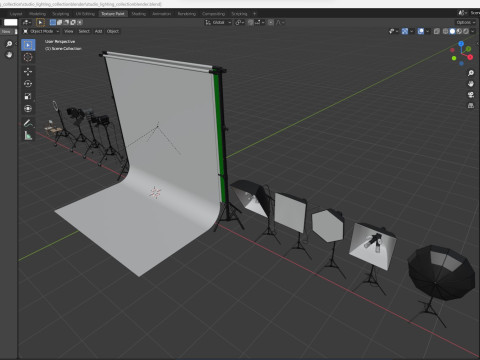Set selection mode to Invert (fourth icon)

pyautogui.click(x=73, y=22)
